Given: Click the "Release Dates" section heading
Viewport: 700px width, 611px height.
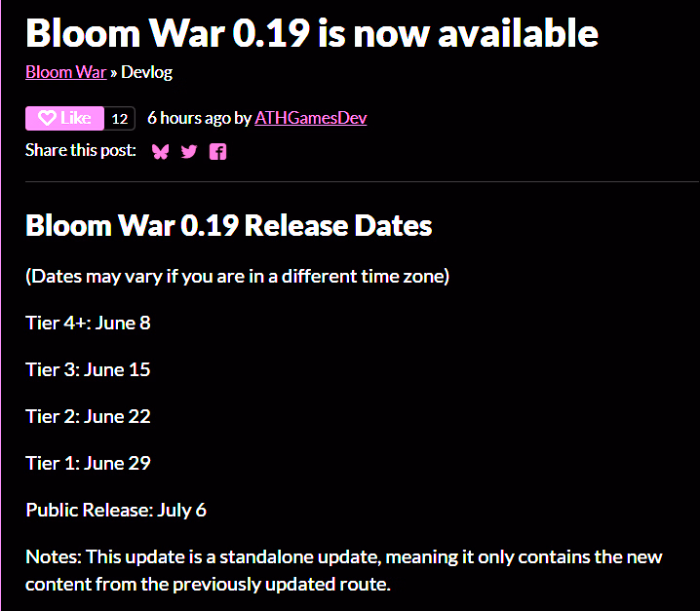Looking at the screenshot, I should [x=338, y=225].
